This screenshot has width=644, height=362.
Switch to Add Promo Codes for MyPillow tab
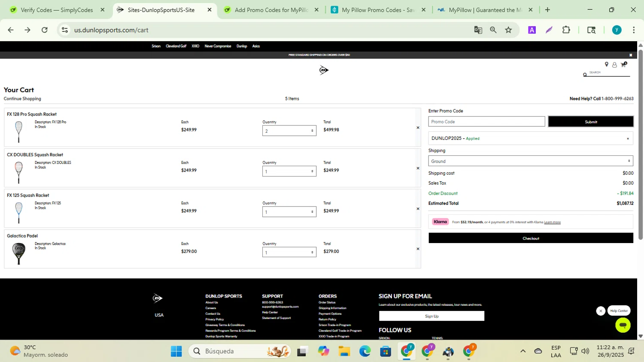[x=271, y=10]
